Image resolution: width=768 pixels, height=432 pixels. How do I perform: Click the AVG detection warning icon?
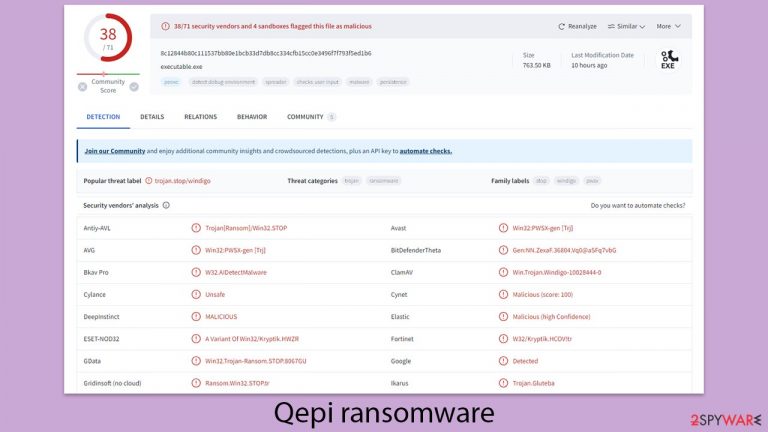[196, 250]
